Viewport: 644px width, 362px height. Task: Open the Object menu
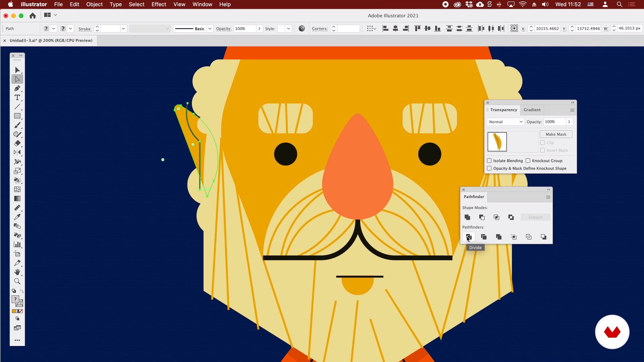click(94, 4)
